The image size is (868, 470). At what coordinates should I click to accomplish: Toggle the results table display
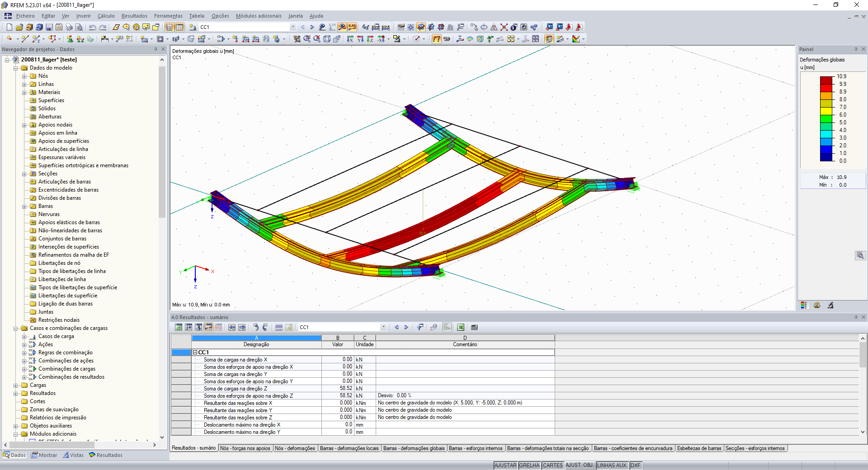point(179,27)
